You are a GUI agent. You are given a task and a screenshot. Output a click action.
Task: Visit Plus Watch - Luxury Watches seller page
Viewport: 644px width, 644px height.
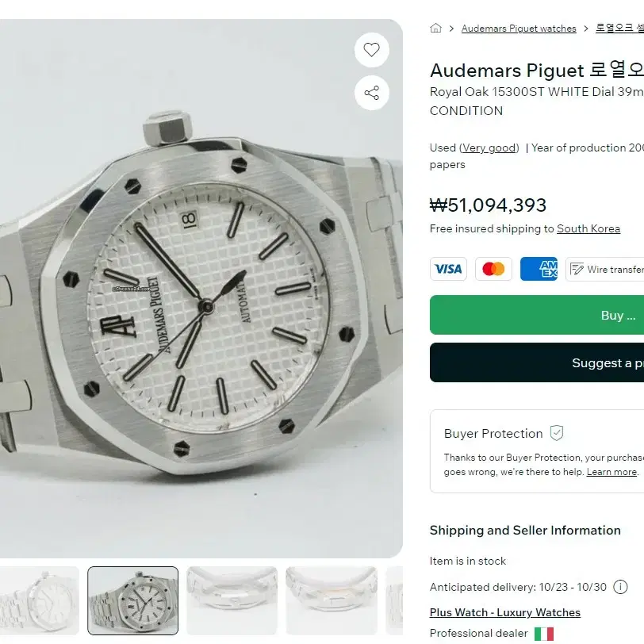[504, 612]
